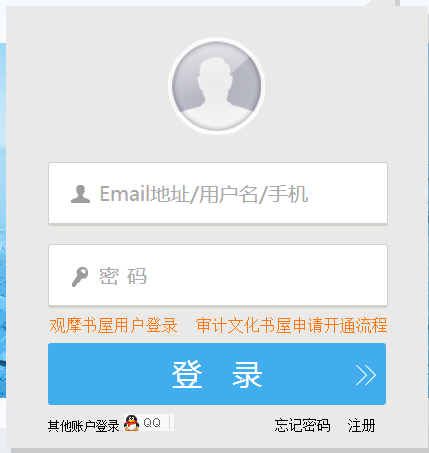The width and height of the screenshot is (429, 453).
Task: Open the 忘记密码 link
Action: (302, 426)
